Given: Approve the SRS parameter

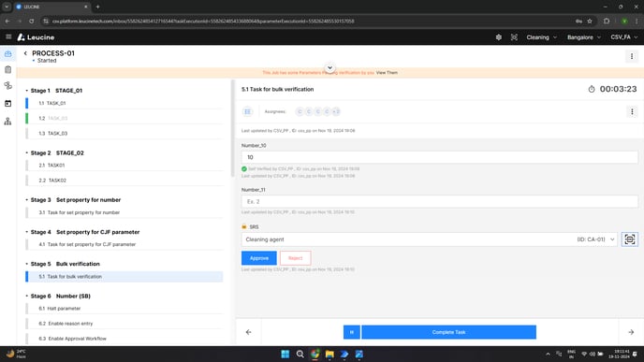Looking at the screenshot, I should (258, 258).
